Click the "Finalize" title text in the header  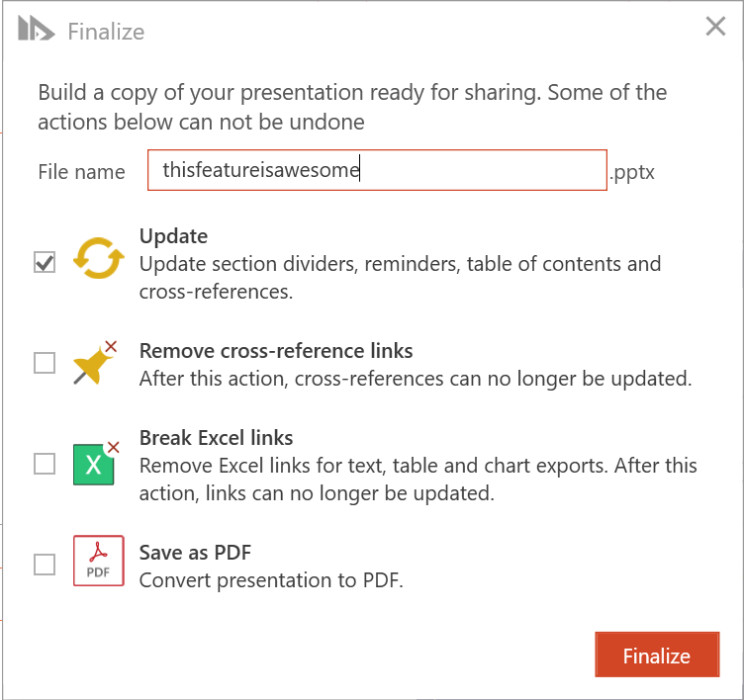point(106,32)
